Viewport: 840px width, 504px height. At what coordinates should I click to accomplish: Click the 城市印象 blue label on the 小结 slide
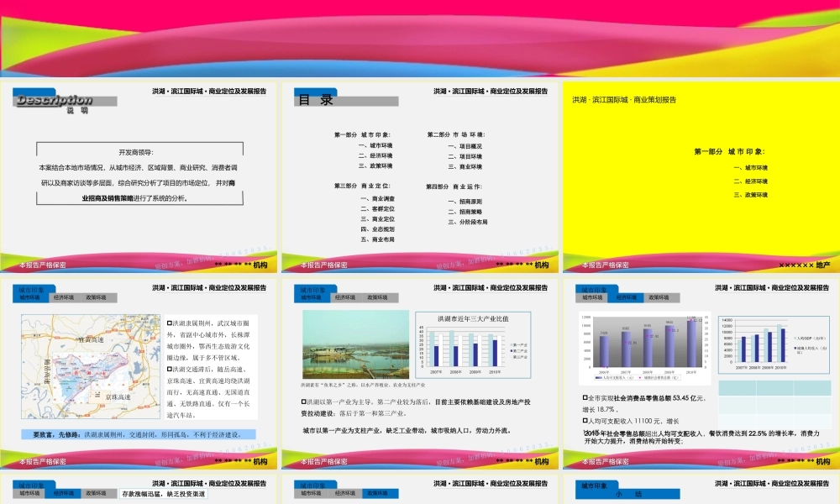(x=594, y=486)
